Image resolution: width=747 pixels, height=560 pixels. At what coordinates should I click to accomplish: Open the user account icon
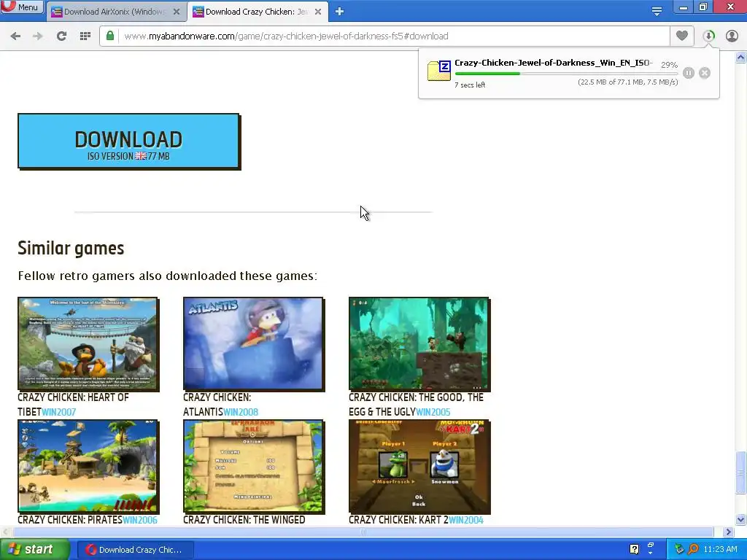pyautogui.click(x=732, y=36)
